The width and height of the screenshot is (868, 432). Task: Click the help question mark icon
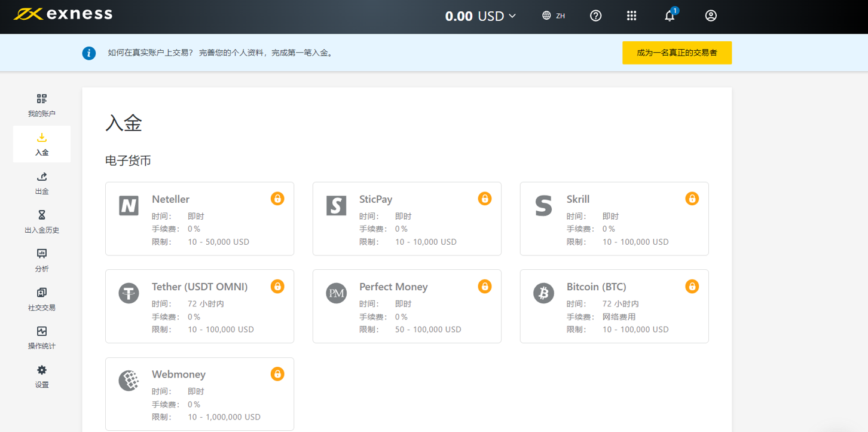tap(595, 16)
